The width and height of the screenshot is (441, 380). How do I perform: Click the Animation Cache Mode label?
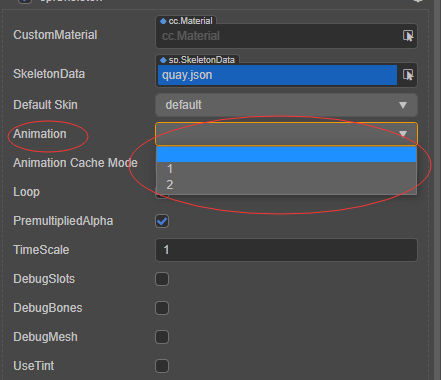point(75,163)
